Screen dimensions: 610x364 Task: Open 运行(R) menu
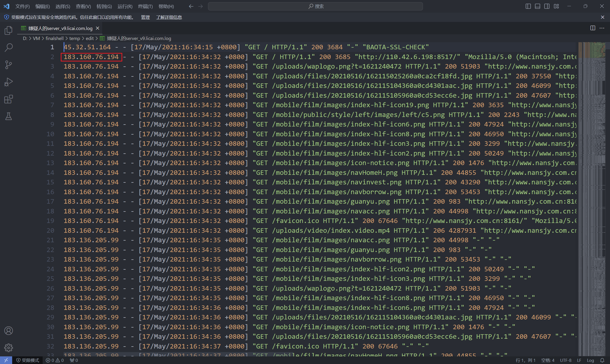(125, 6)
